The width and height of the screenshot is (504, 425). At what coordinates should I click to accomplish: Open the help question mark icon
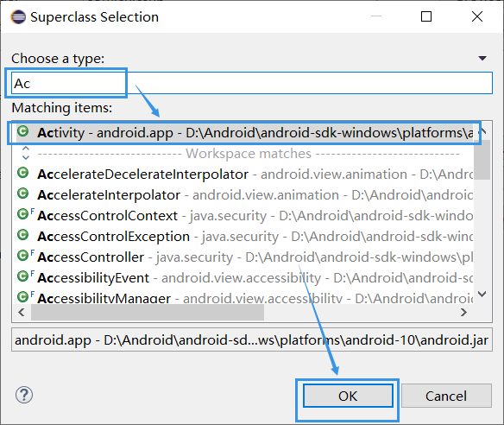pos(24,395)
